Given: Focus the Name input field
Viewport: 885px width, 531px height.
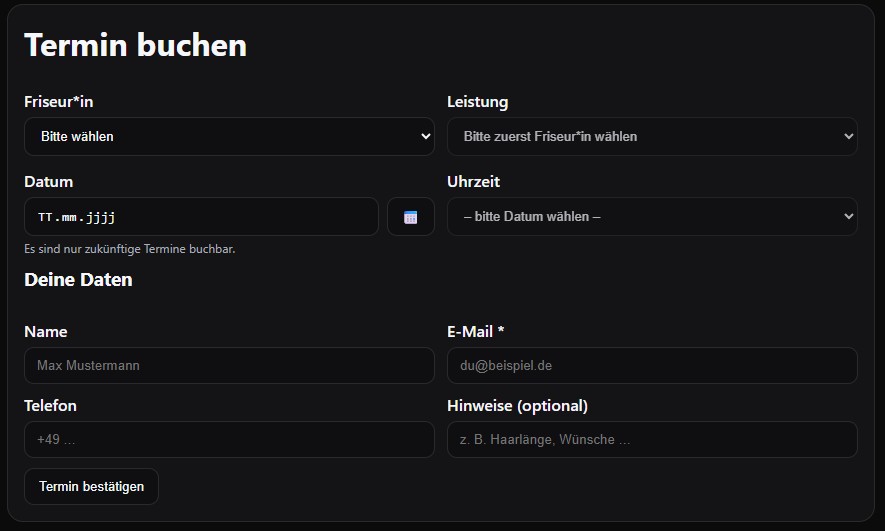Looking at the screenshot, I should (x=229, y=366).
